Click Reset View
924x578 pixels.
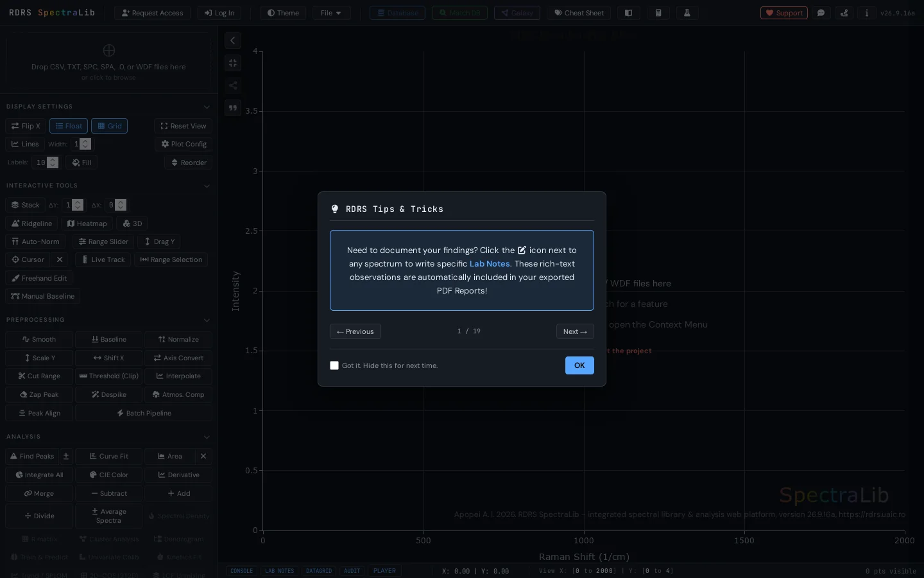coord(183,126)
